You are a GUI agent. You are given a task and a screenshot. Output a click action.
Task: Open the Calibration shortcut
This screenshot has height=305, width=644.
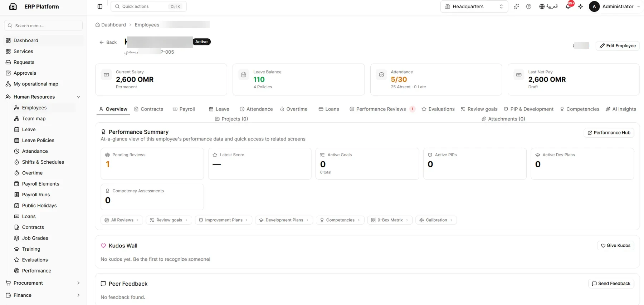(x=436, y=220)
